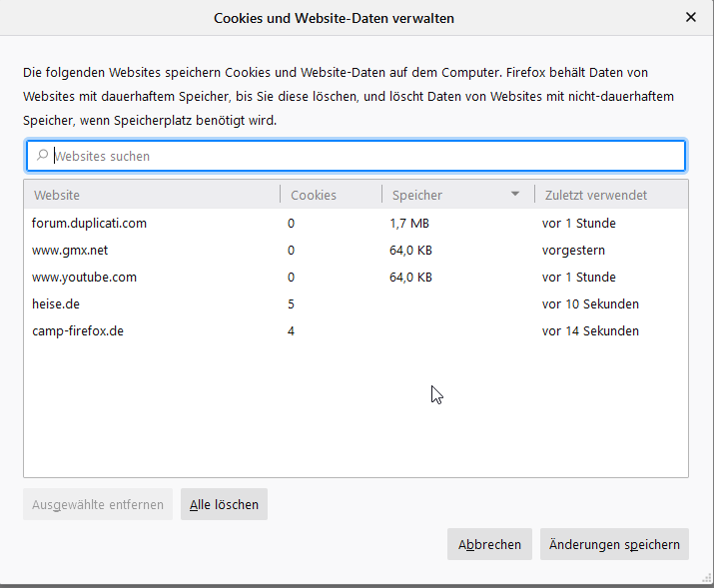Close the cookies dialog window
Viewport: 714px width, 588px height.
pos(691,17)
